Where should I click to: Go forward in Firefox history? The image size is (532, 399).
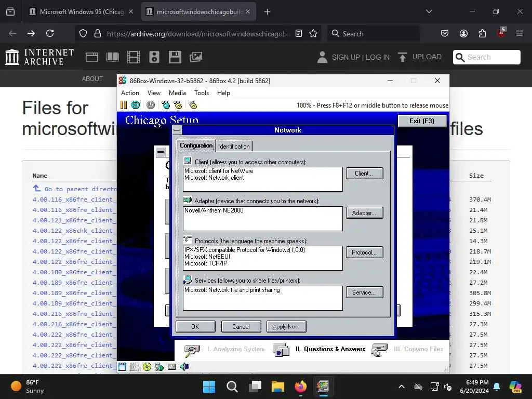31,33
